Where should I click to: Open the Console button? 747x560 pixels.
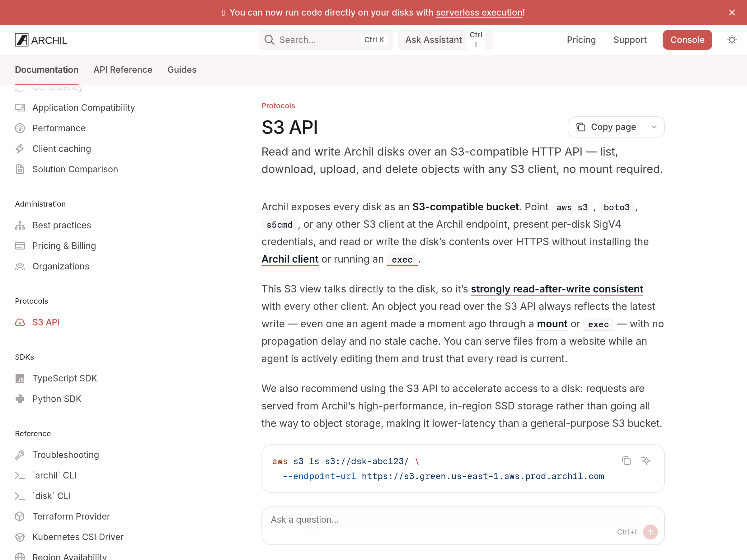click(x=687, y=40)
